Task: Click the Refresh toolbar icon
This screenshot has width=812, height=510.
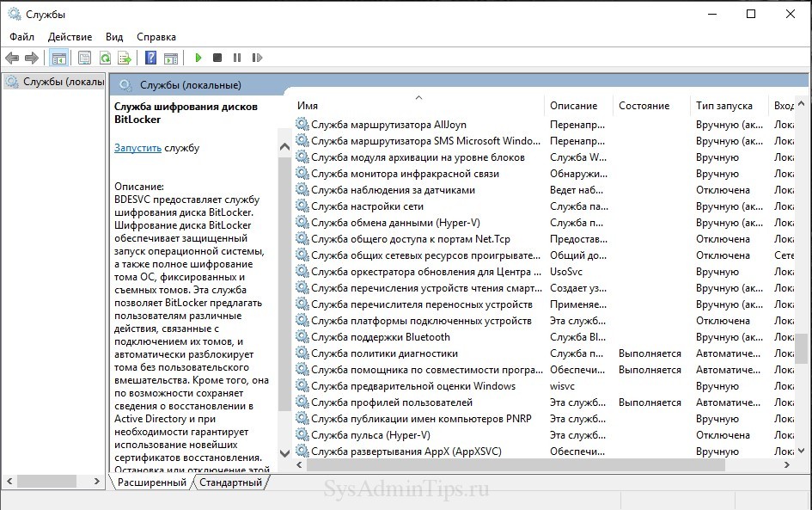Action: click(105, 58)
